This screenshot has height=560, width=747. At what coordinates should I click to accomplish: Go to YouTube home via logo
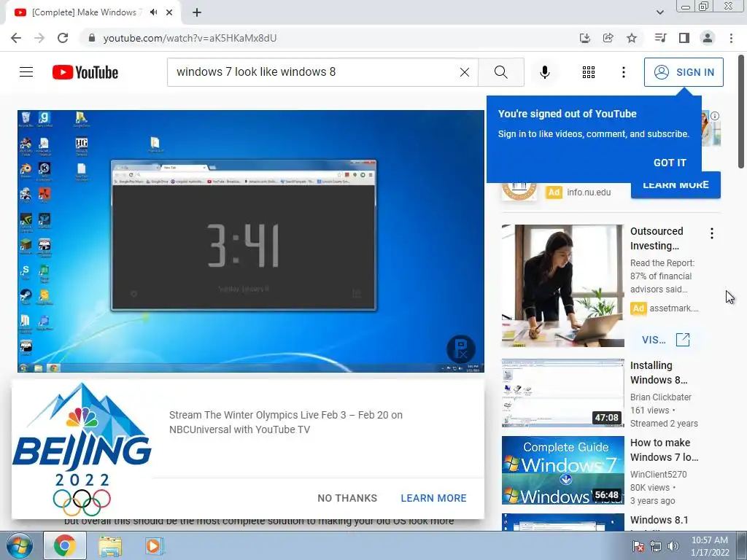[x=85, y=72]
